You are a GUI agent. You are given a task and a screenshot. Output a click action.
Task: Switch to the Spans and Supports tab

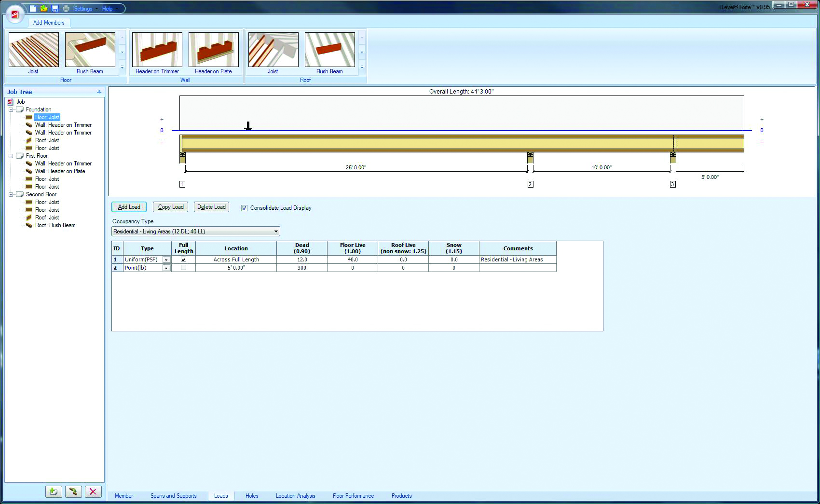click(174, 496)
